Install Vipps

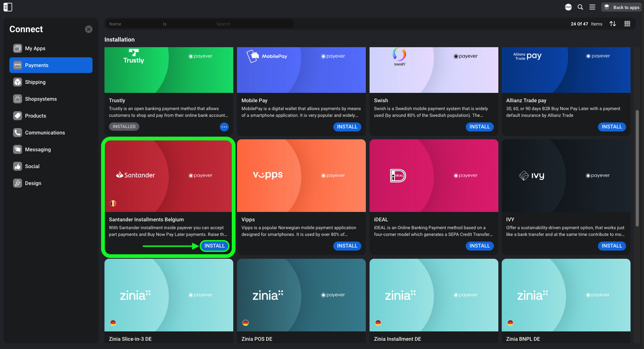pos(347,246)
